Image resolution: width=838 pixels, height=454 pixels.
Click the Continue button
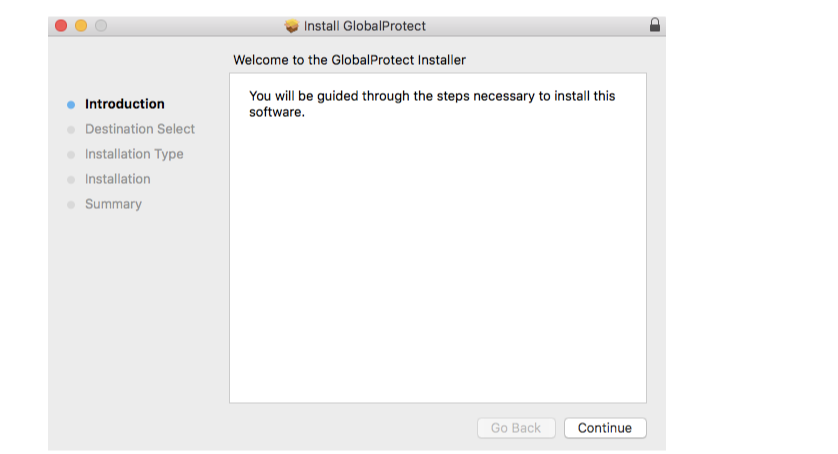pyautogui.click(x=605, y=428)
